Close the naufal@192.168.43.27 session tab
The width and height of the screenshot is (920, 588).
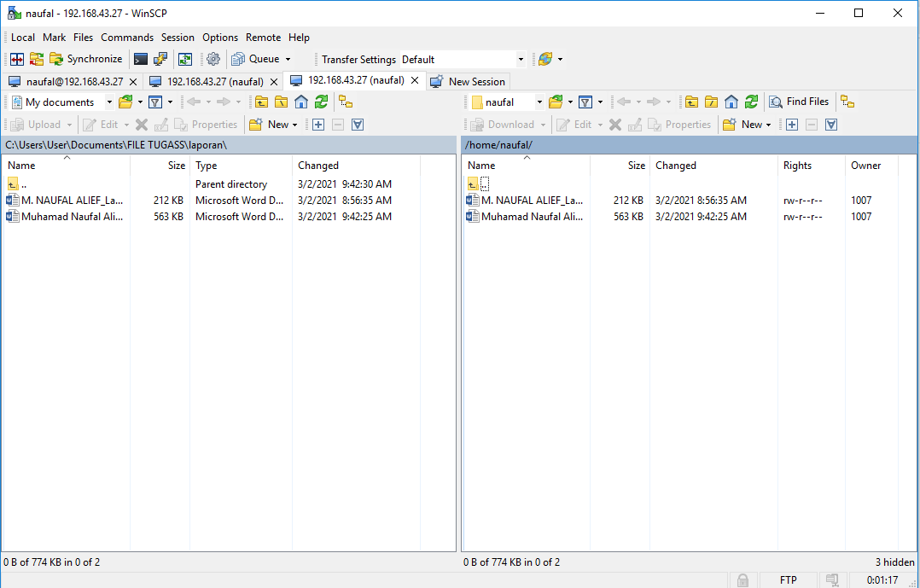(x=133, y=82)
